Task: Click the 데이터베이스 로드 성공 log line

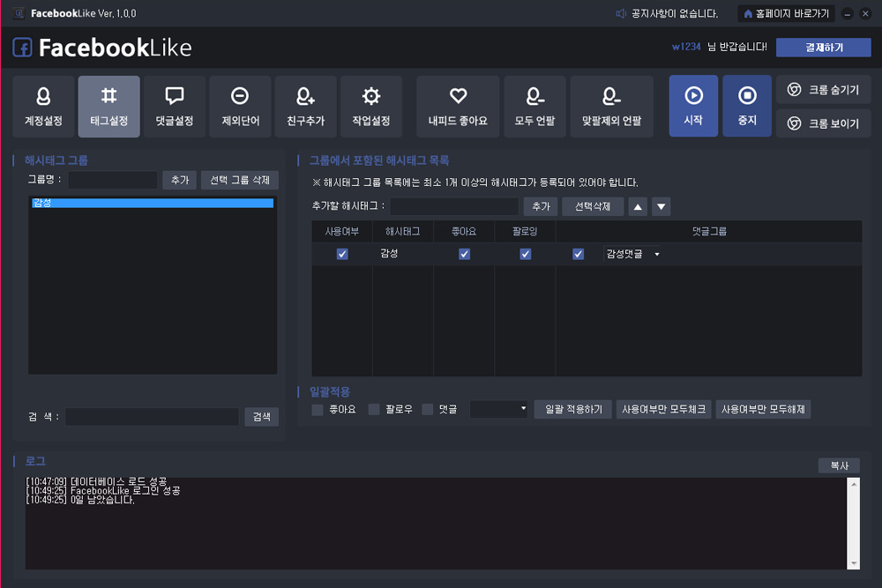Action: 96,481
